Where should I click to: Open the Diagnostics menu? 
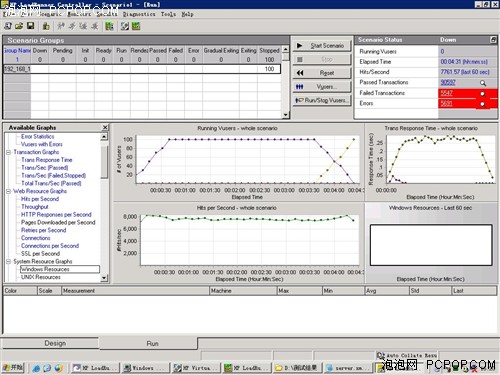[139, 14]
